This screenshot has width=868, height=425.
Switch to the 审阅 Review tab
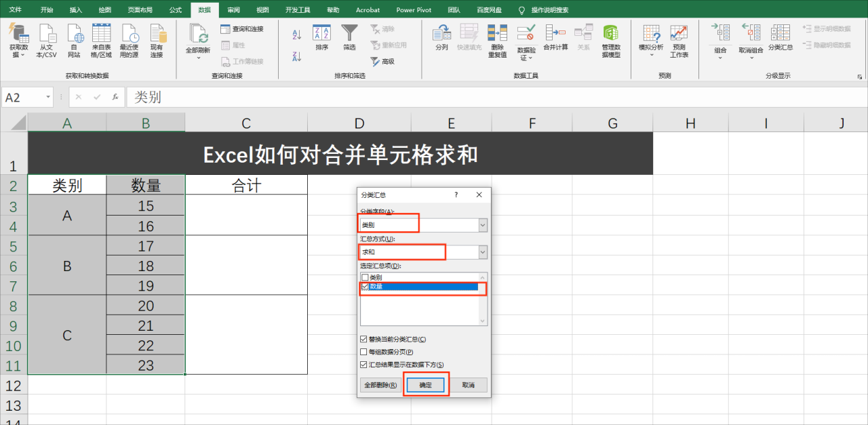pos(233,10)
